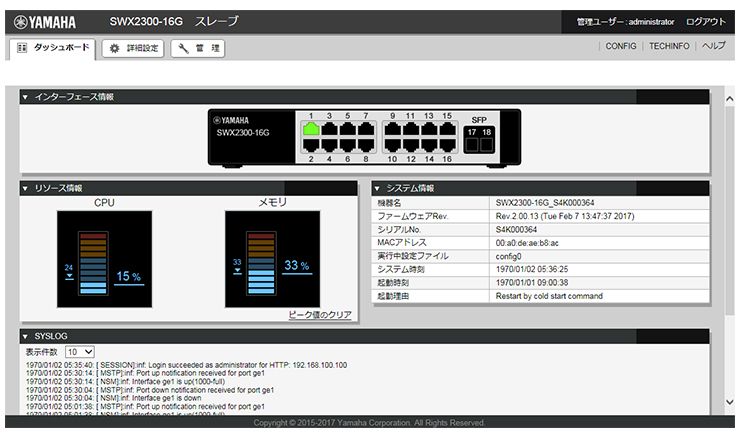Select SFP port 17
Image resolution: width=740 pixels, height=438 pixels.
pyautogui.click(x=472, y=145)
